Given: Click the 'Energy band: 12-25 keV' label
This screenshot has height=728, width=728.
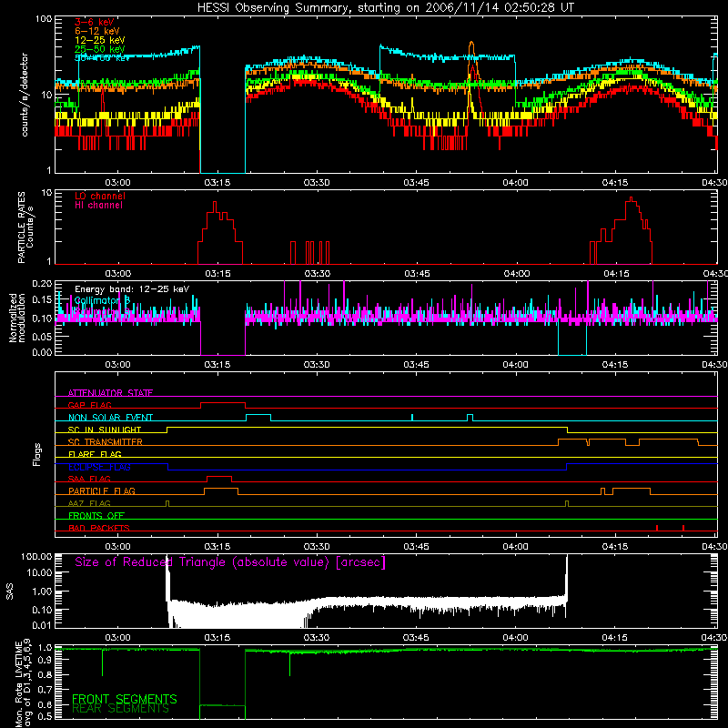Looking at the screenshot, I should point(132,289).
